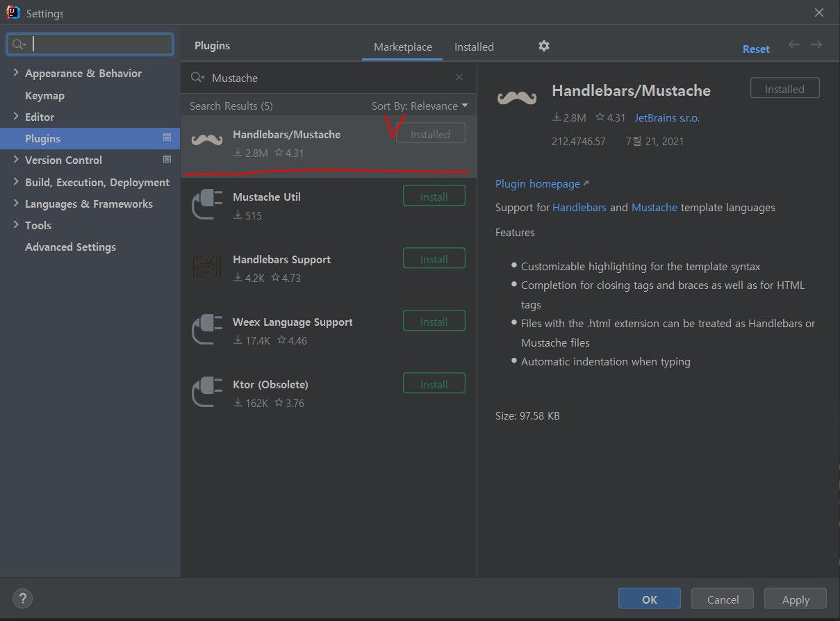Select Plugins in settings tree

coord(90,138)
